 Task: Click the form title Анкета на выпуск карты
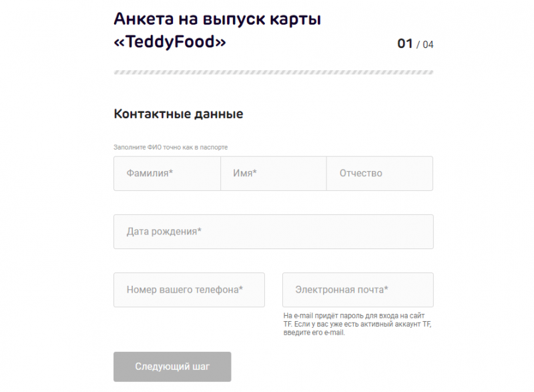coord(218,19)
